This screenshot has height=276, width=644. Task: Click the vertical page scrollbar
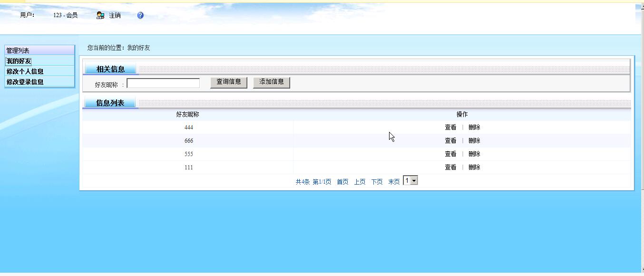(x=642, y=138)
